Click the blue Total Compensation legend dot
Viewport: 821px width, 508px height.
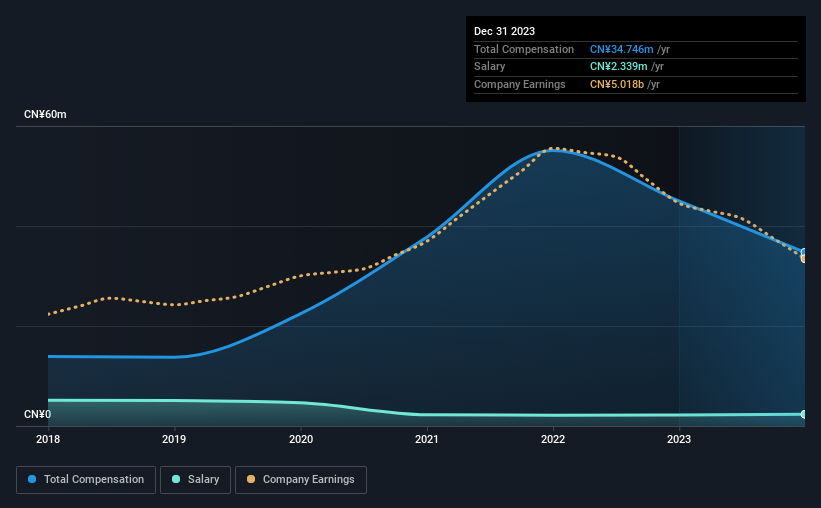point(32,479)
